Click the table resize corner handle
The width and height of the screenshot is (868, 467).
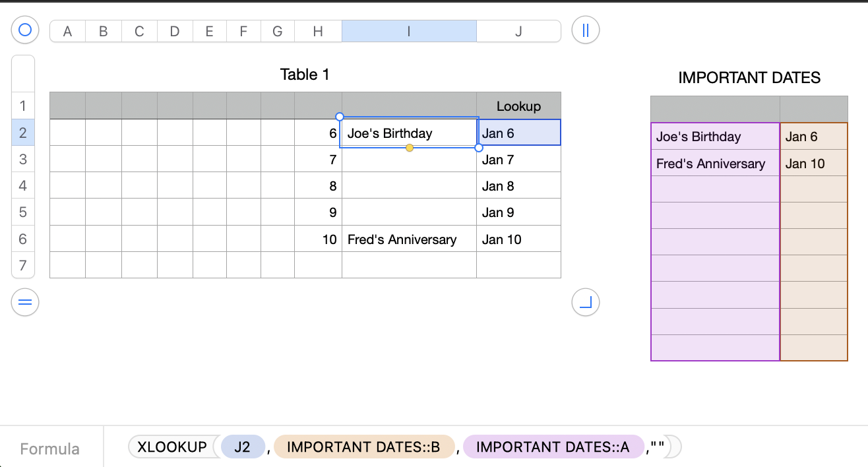tap(585, 303)
